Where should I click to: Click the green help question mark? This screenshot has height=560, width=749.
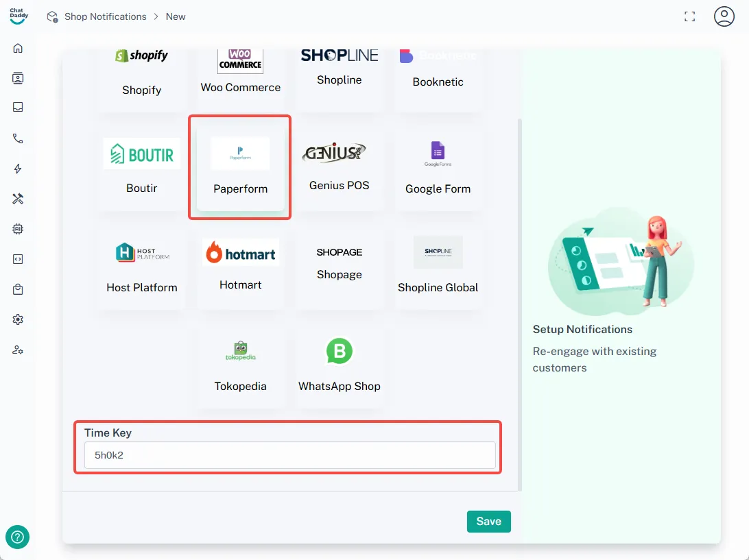(x=17, y=537)
